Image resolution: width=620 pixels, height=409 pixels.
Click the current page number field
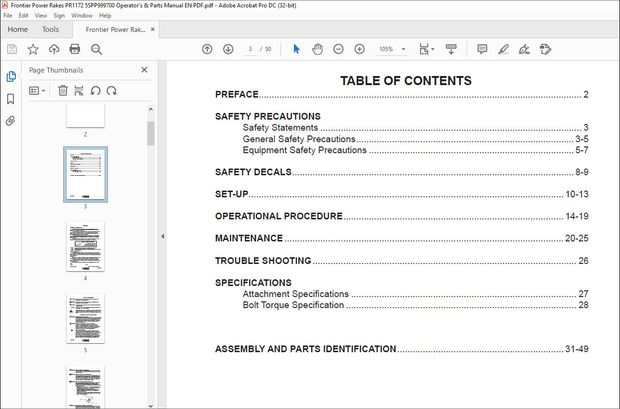tap(250, 49)
